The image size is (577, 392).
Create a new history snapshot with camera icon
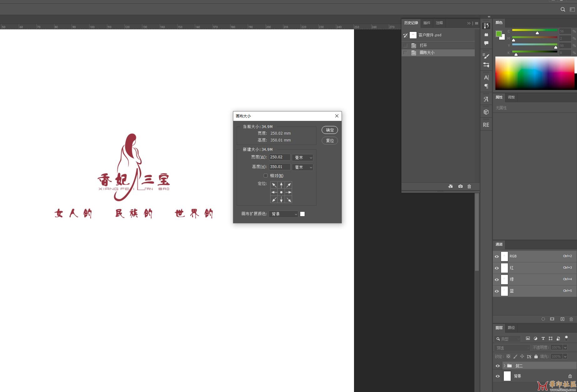click(x=460, y=186)
